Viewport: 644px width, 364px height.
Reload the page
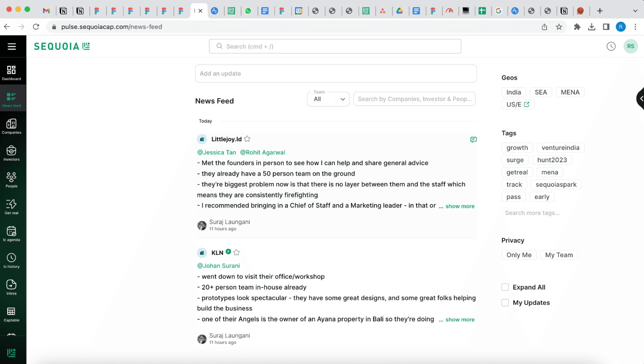point(36,27)
